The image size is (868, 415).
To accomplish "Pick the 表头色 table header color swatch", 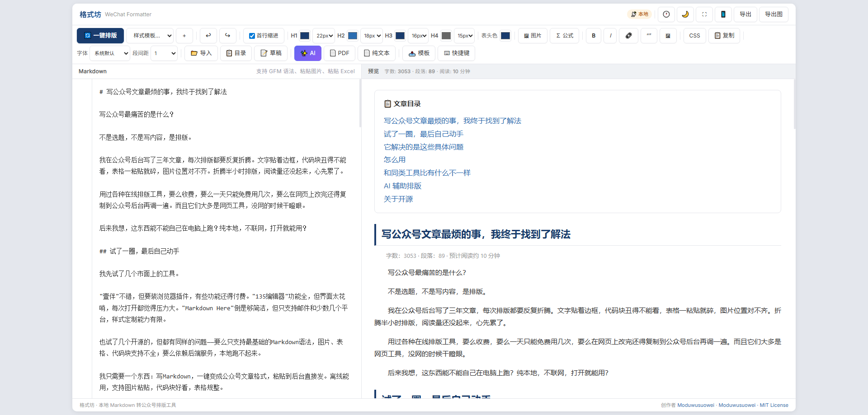I will coord(505,36).
